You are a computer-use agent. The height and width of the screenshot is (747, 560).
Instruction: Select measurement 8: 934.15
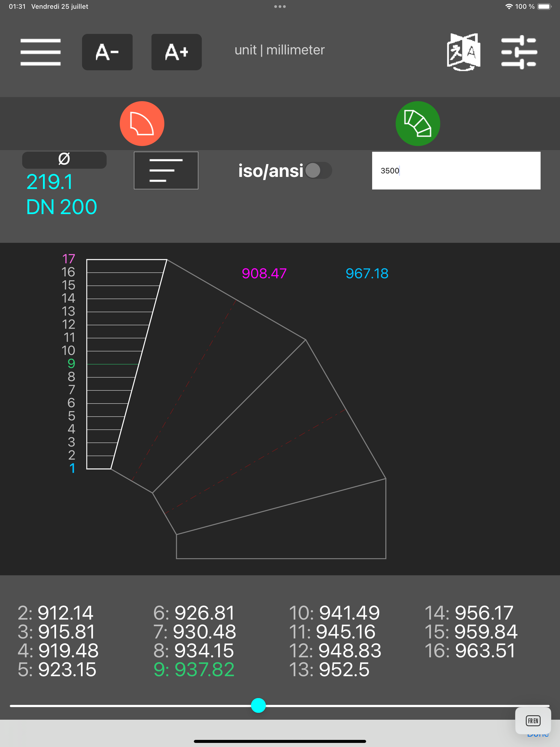pos(194,650)
